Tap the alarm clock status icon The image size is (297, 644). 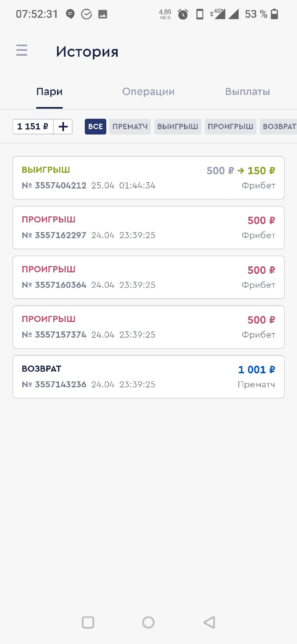(183, 14)
